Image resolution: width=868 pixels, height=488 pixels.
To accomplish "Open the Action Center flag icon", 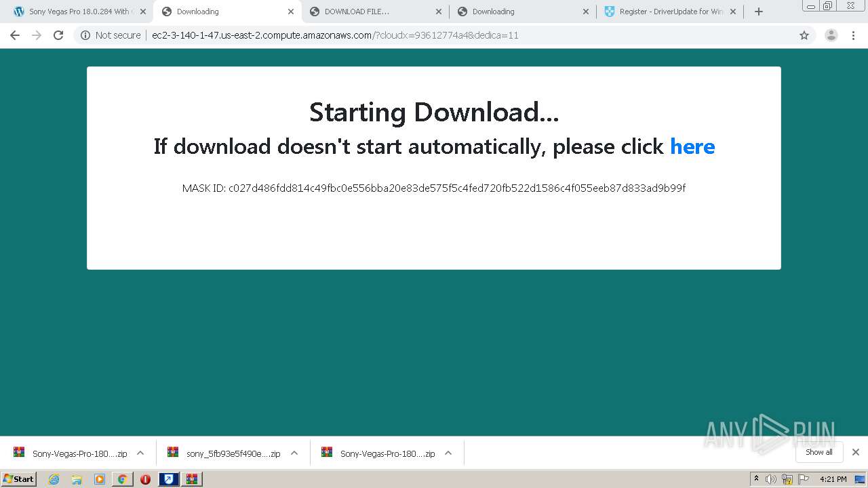I will pyautogui.click(x=804, y=479).
